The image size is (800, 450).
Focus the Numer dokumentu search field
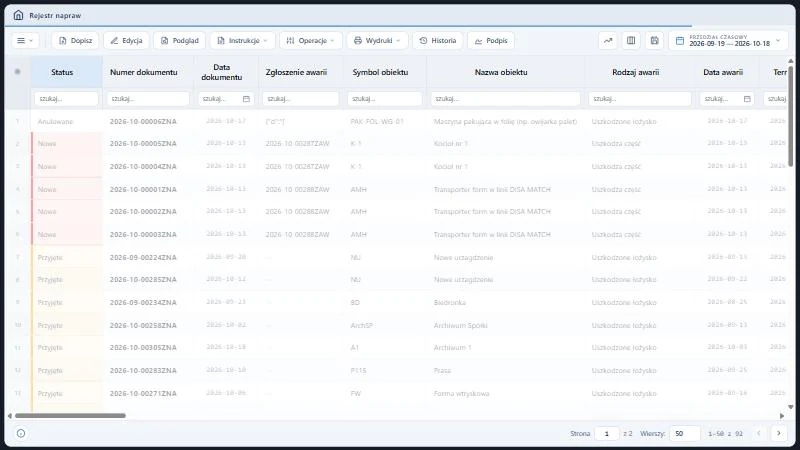[x=148, y=98]
